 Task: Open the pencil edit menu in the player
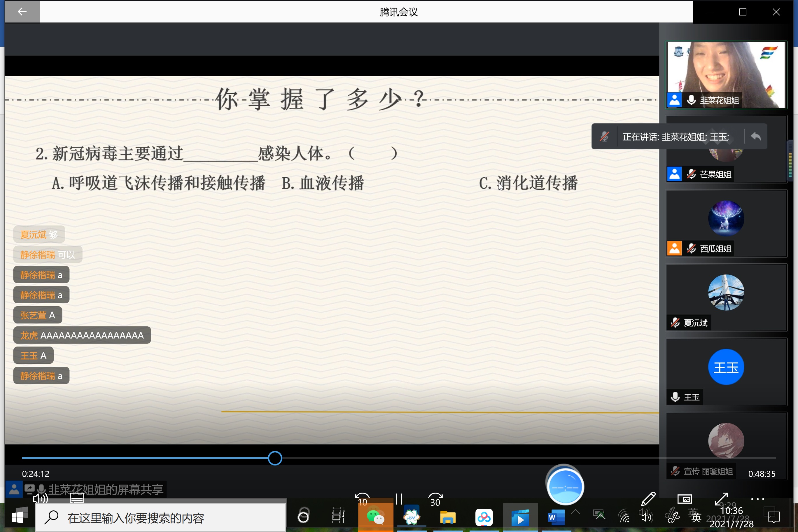click(x=648, y=499)
